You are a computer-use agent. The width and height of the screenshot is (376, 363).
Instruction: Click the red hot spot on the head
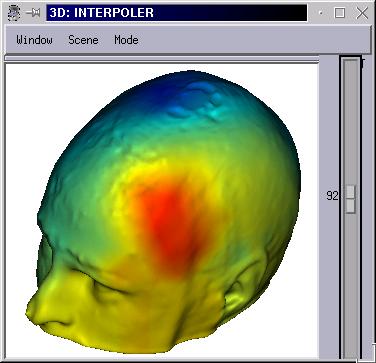coord(168,220)
